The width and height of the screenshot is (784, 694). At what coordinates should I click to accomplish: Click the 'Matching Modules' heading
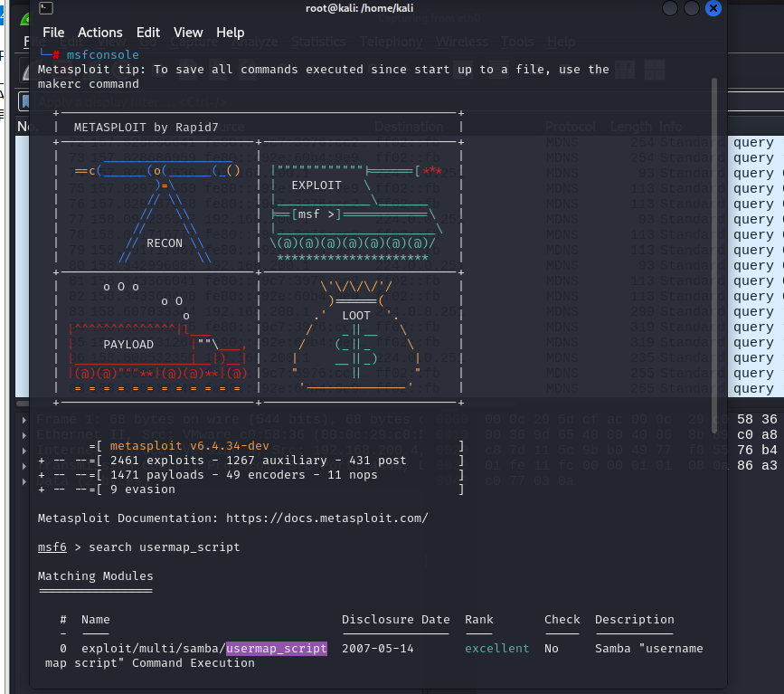[95, 575]
